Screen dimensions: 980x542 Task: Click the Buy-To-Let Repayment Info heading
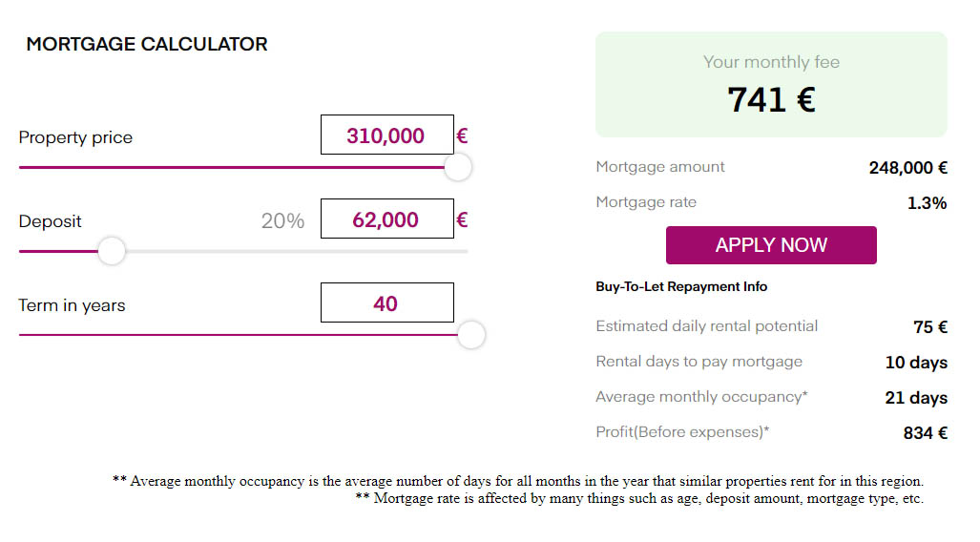(x=681, y=286)
